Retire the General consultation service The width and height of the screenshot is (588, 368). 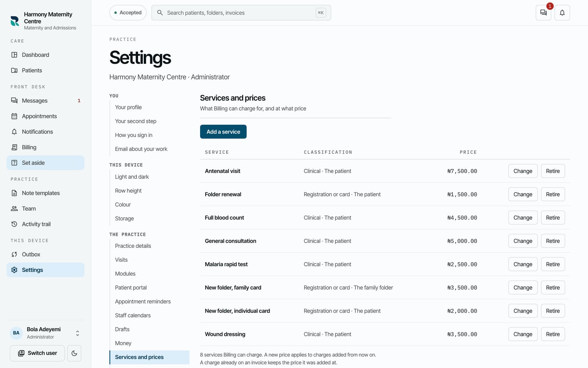pyautogui.click(x=553, y=241)
